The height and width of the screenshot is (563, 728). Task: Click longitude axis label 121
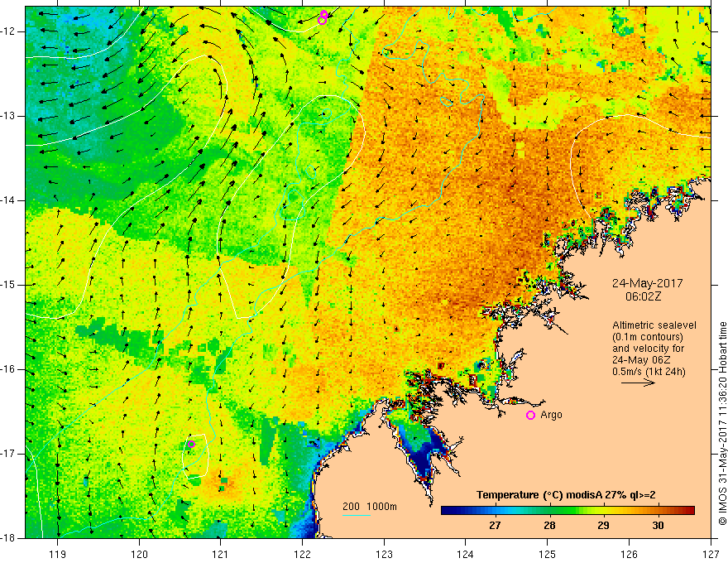click(x=221, y=554)
